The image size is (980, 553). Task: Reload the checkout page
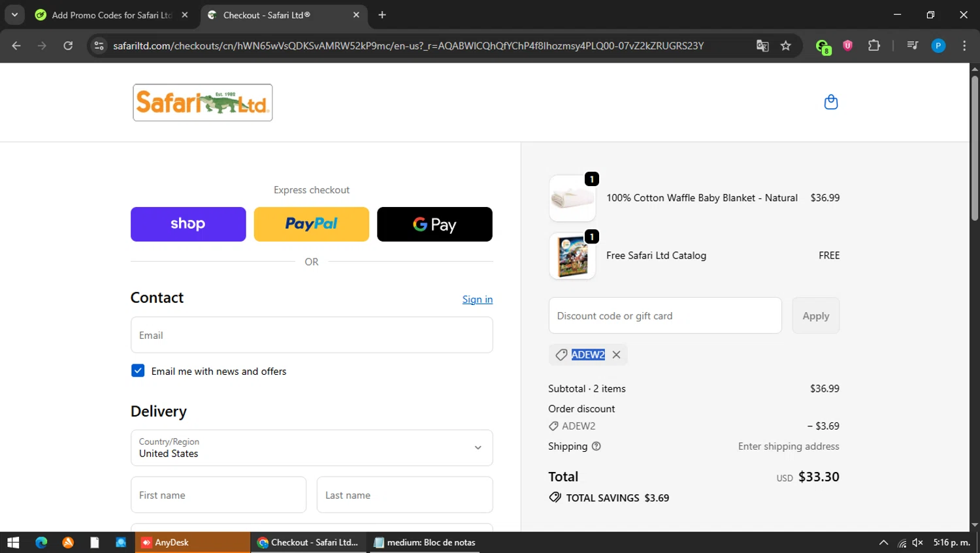(x=68, y=46)
